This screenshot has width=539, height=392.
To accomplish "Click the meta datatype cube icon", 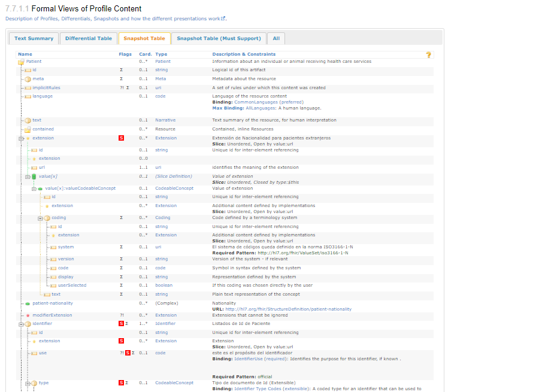I will 28,79.
